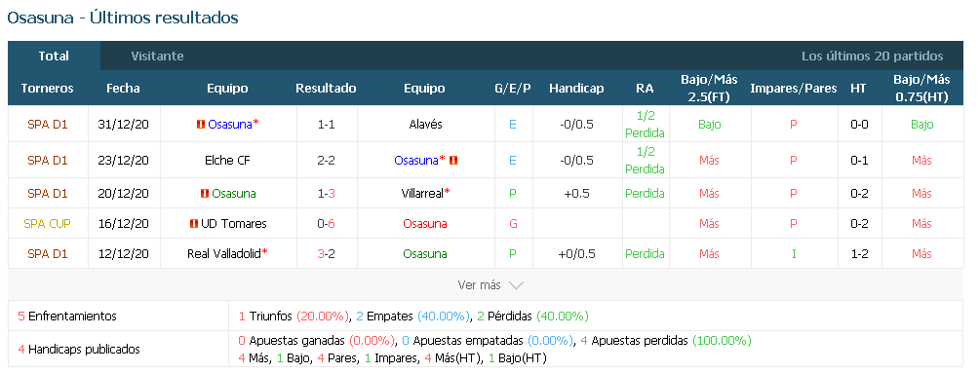Click the Impares/Pares column header
Viewport: 980px width, 373px height.
point(793,88)
